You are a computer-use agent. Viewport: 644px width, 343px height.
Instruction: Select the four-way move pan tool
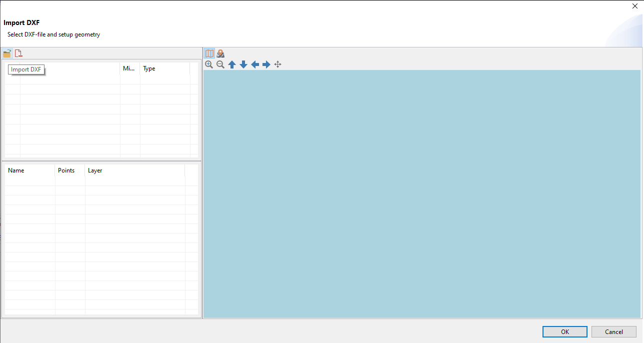point(278,64)
